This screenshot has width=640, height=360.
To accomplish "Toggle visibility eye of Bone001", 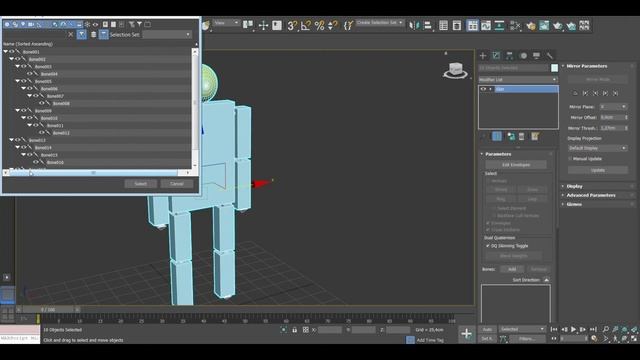I will [12, 52].
